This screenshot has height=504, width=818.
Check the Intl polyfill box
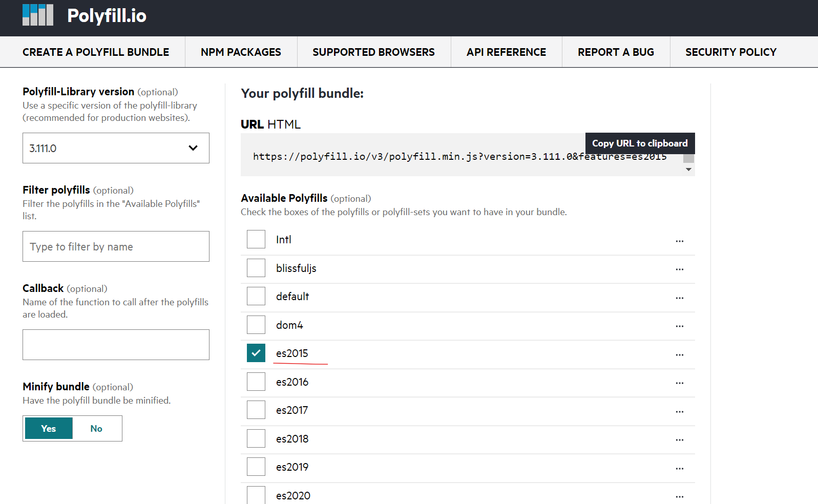coord(256,239)
